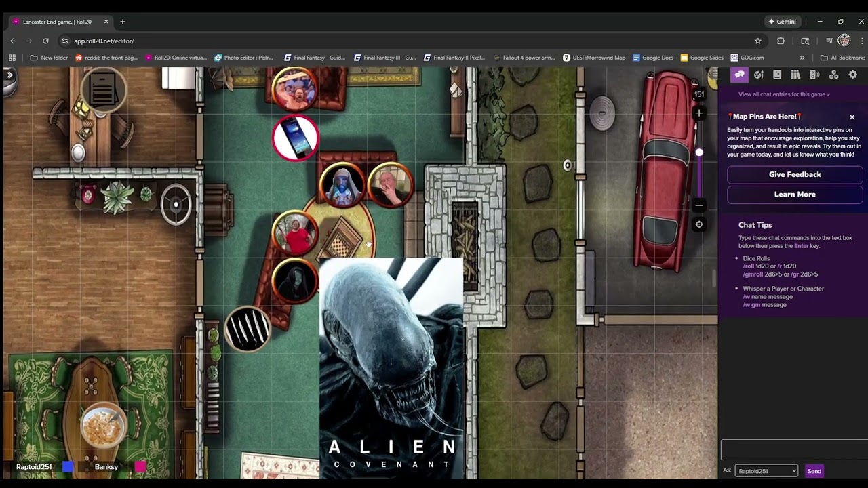The width and height of the screenshot is (868, 488).
Task: Select the red-shirt person token
Action: pos(295,233)
